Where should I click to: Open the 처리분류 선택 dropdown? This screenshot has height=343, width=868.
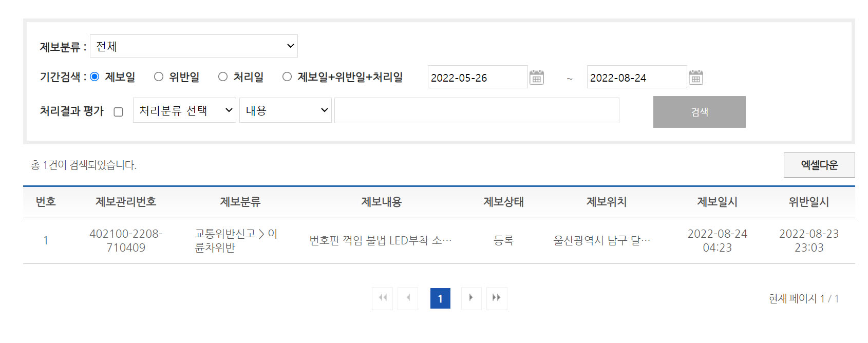click(184, 110)
